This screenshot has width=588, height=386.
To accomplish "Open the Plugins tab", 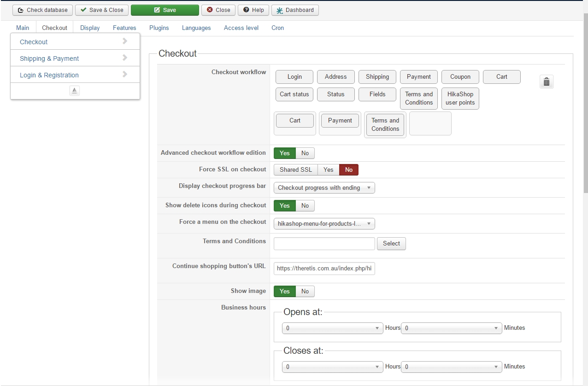I will click(159, 28).
